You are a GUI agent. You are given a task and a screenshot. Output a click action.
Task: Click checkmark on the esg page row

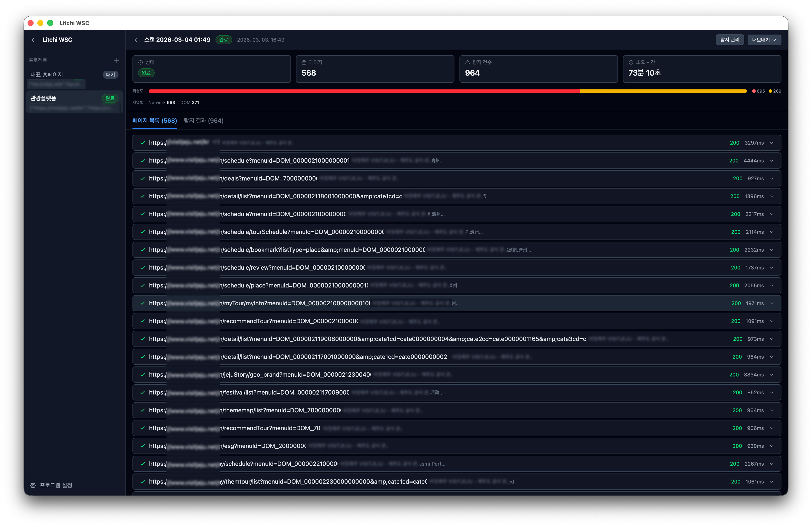pyautogui.click(x=143, y=446)
